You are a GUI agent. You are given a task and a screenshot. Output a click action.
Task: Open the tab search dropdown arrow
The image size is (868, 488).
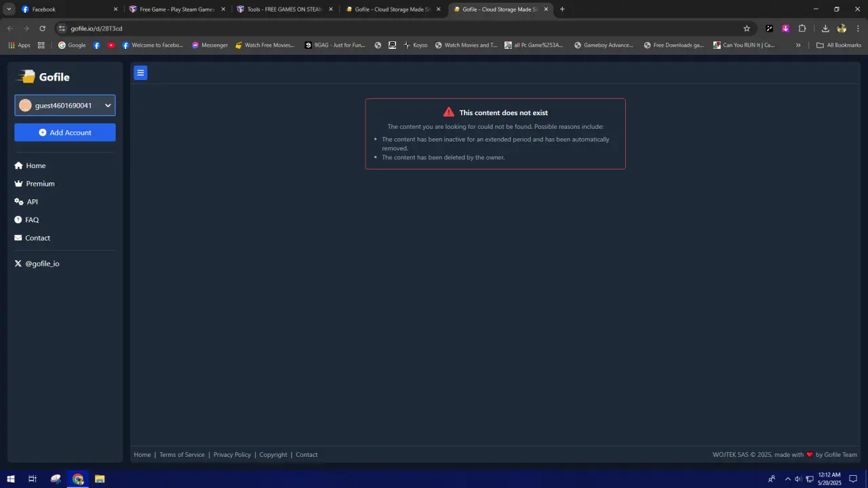tap(9, 9)
